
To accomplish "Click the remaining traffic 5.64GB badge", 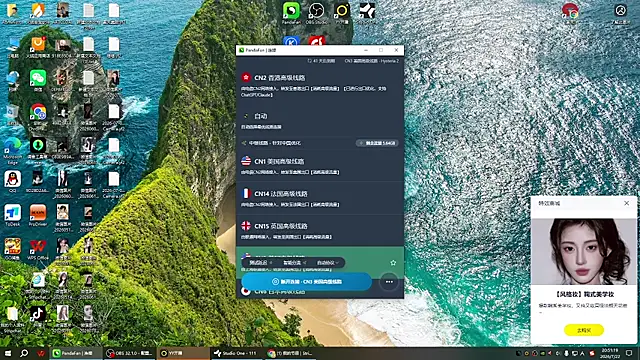I will (x=377, y=143).
